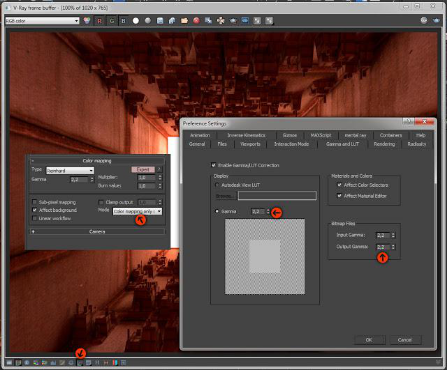
Task: Click the levels histogram icon in bottom toolbar
Action: pos(53,362)
